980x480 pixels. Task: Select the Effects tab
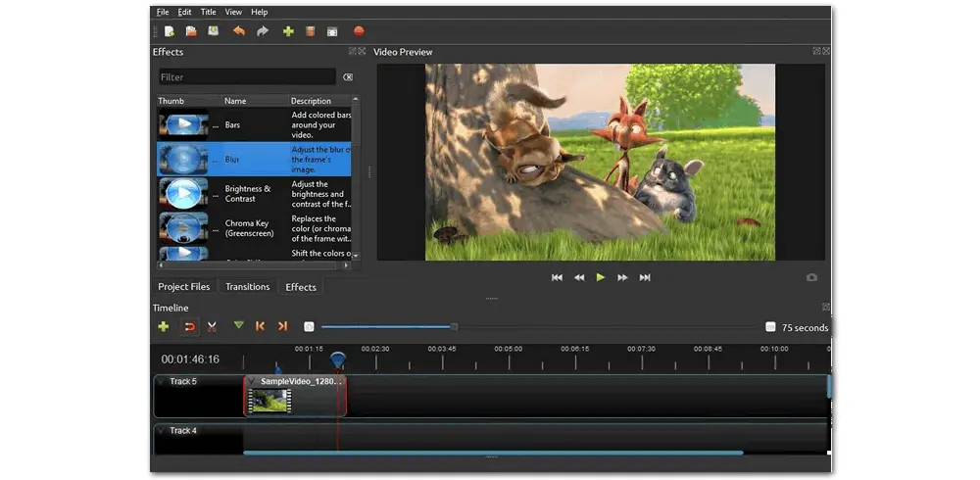pos(301,287)
